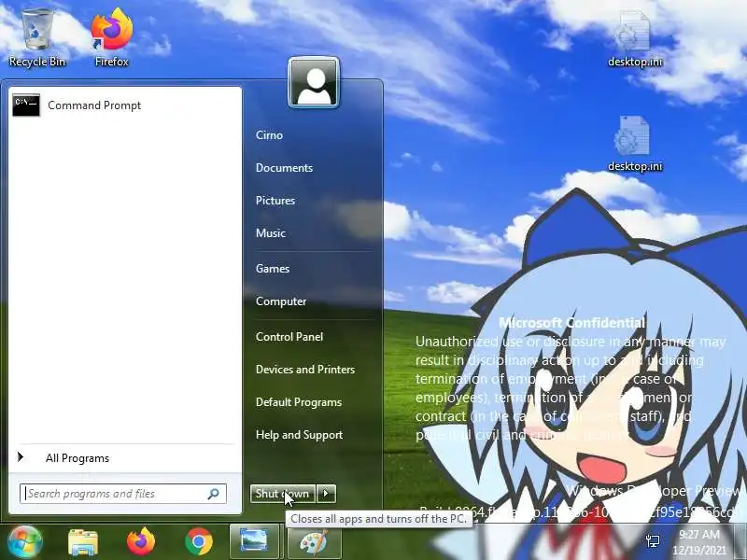Expand the shut down options arrow
Viewport: 747px width, 560px height.
click(x=326, y=494)
